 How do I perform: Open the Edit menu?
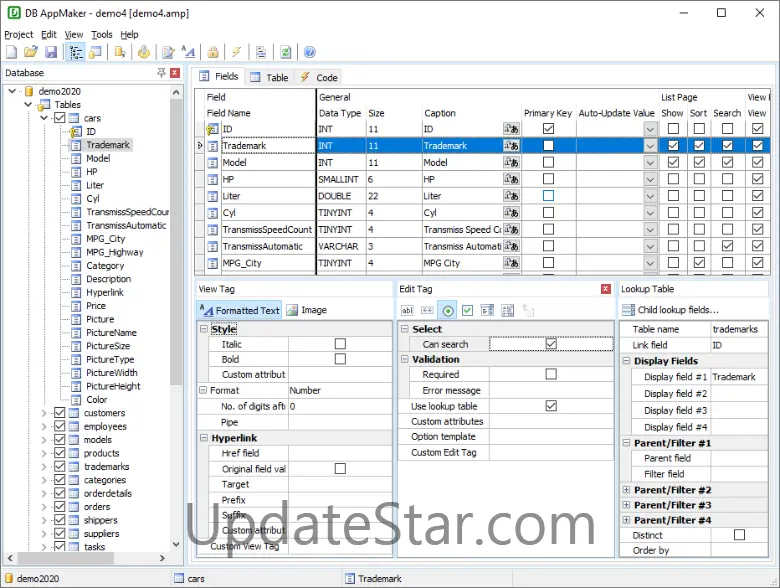coord(49,34)
